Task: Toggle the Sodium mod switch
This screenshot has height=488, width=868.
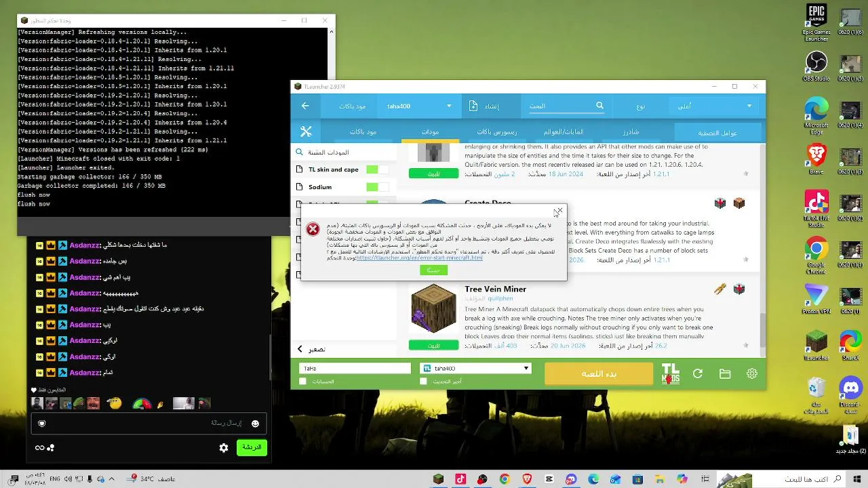Action: point(377,187)
